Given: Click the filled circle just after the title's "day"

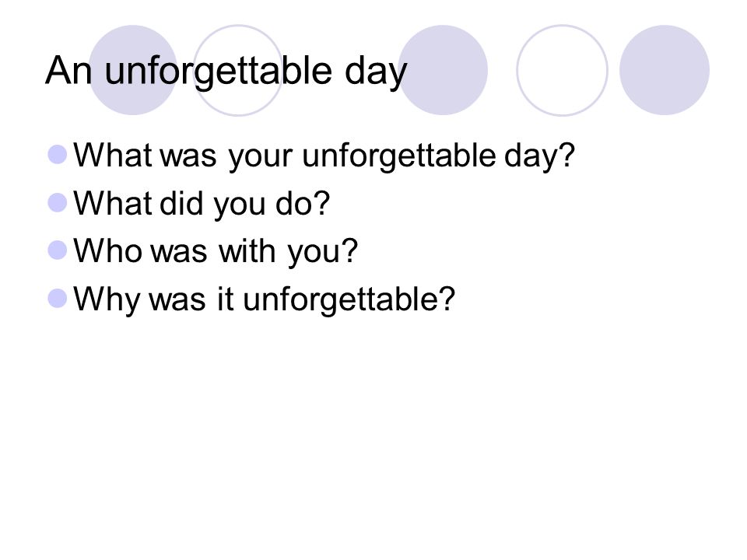Looking at the screenshot, I should click(443, 70).
